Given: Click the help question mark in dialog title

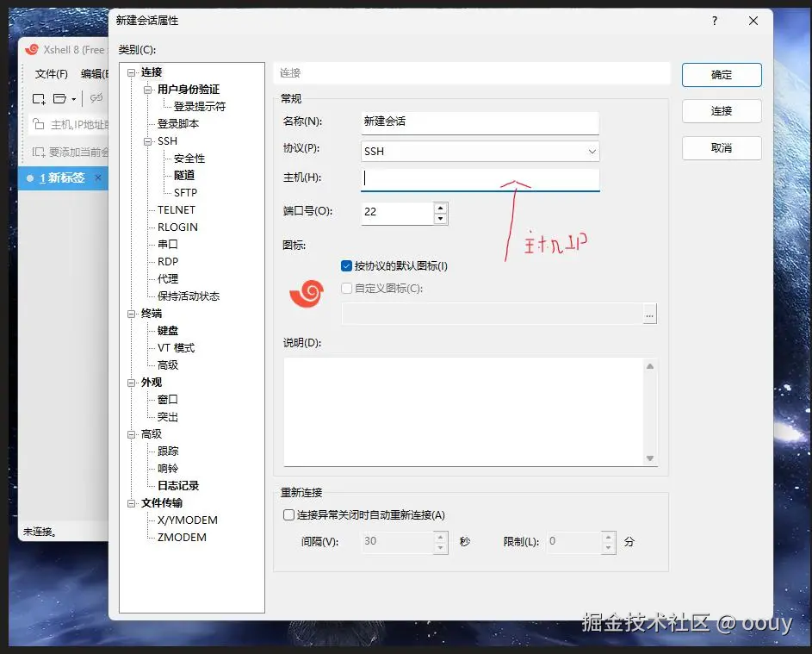Looking at the screenshot, I should pos(715,21).
